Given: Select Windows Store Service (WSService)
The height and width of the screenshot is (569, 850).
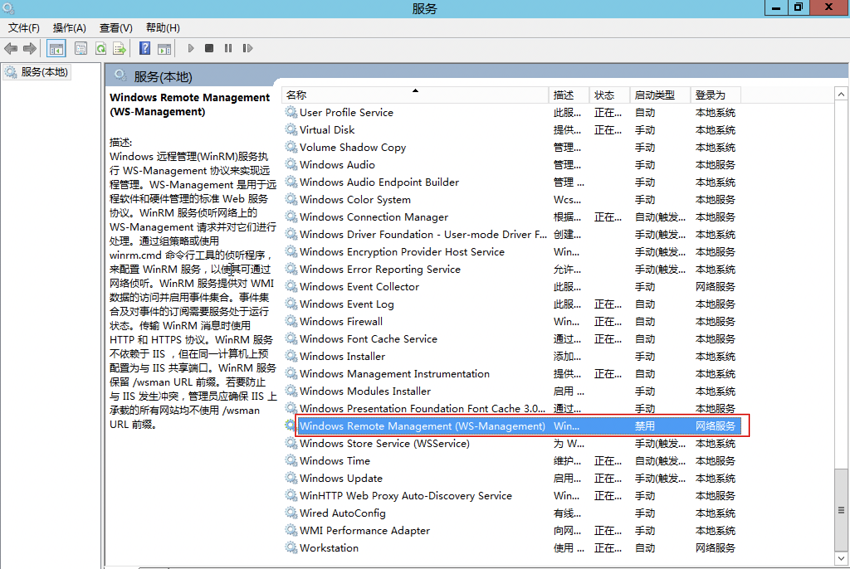Looking at the screenshot, I should 510,443.
